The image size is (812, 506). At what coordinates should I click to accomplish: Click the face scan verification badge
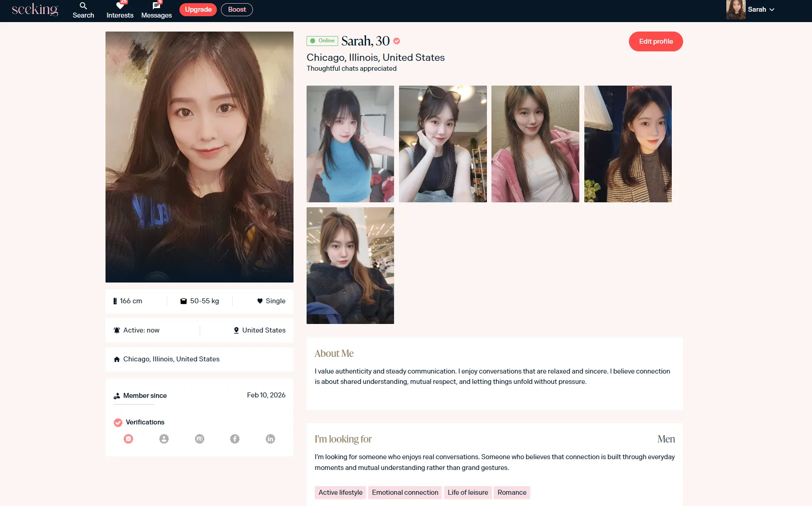[x=128, y=439]
